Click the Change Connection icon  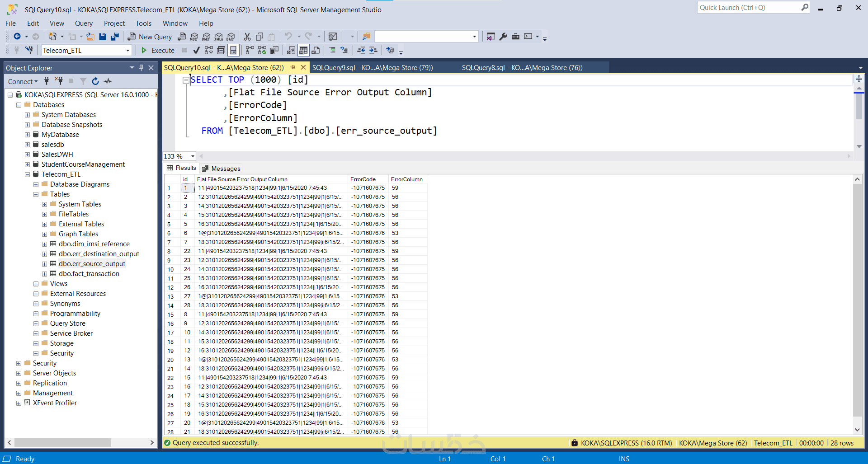click(29, 50)
